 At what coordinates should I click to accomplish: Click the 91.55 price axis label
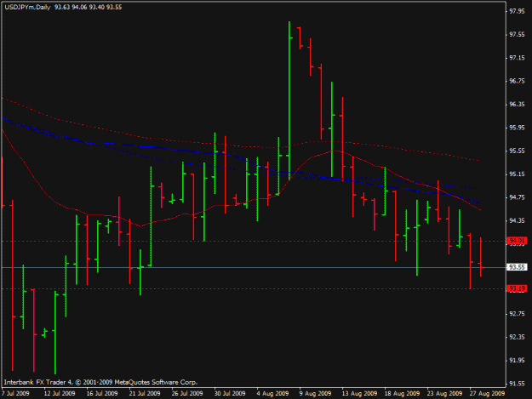(517, 384)
